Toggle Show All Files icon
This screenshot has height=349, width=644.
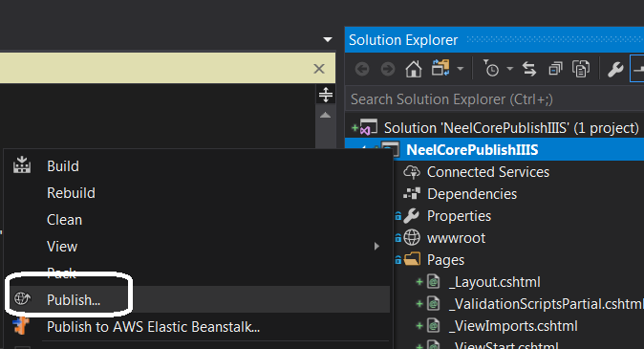tap(581, 69)
